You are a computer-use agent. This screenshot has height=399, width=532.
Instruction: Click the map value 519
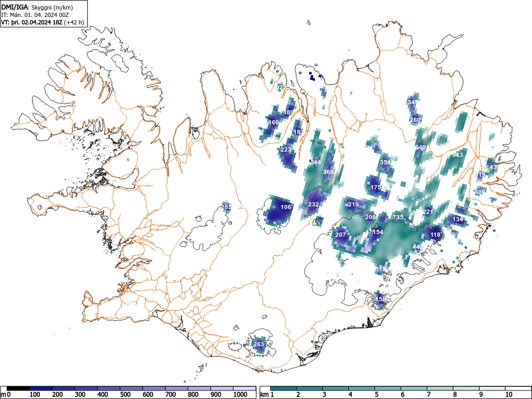tap(380, 269)
